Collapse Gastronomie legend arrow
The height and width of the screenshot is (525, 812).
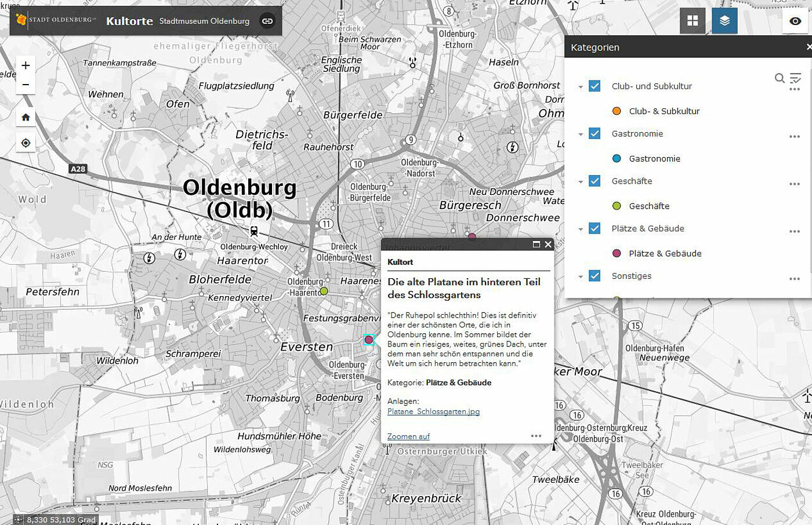pyautogui.click(x=580, y=134)
